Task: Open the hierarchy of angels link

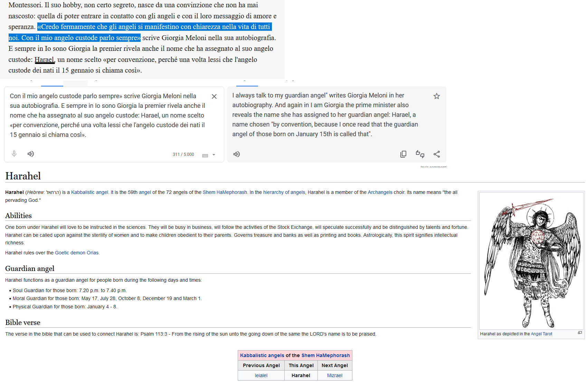Action: click(x=284, y=192)
